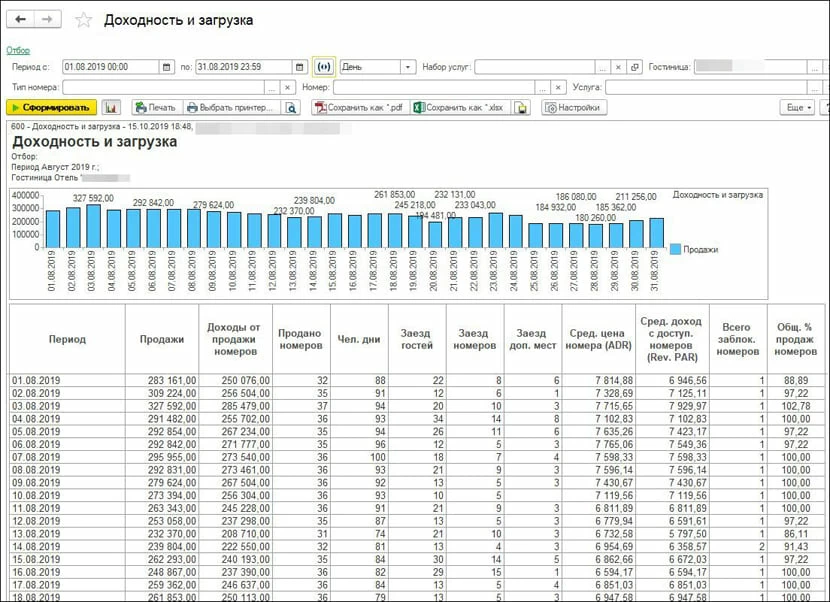This screenshot has height=602, width=830.
Task: Clear the Тип номера field
Action: coord(287,87)
